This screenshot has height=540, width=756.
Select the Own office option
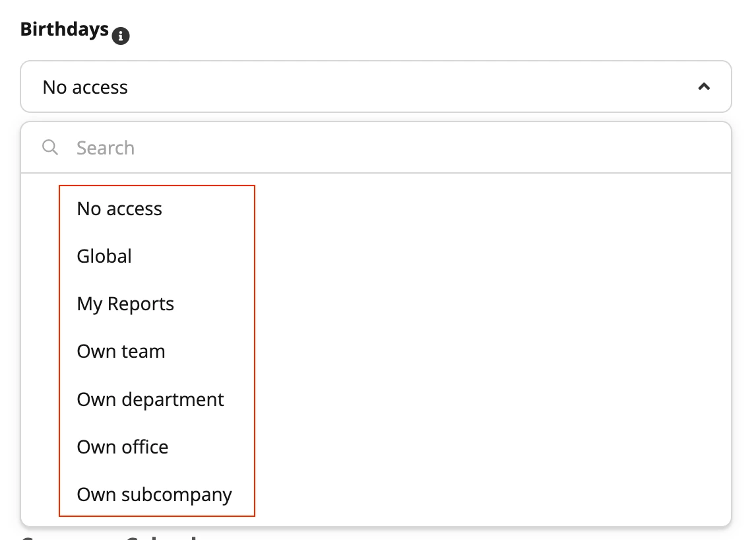[123, 447]
